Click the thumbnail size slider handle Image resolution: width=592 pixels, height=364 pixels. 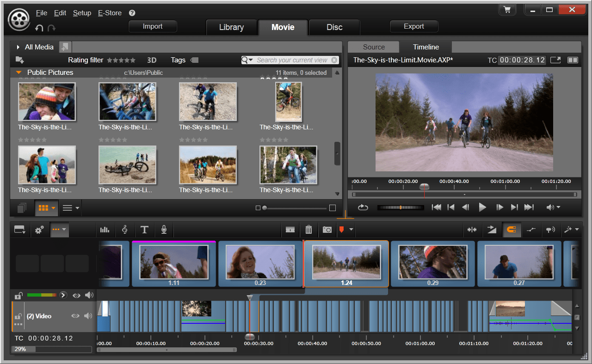tap(265, 208)
